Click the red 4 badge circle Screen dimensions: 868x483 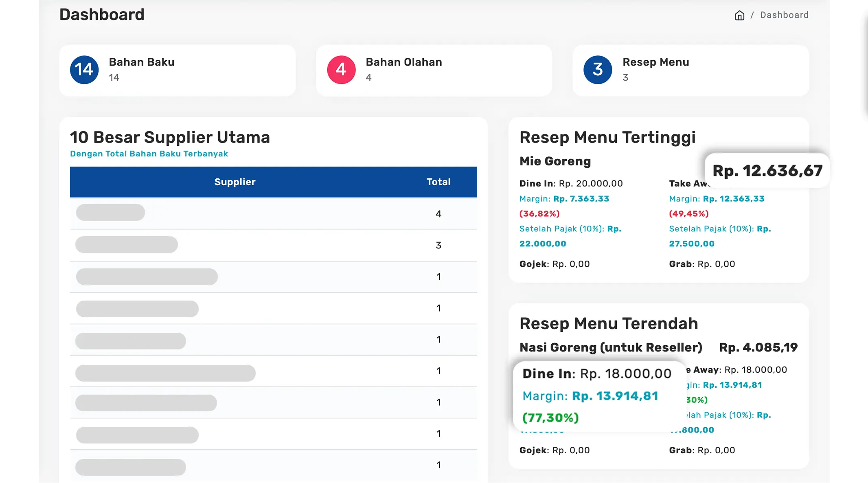pos(341,70)
